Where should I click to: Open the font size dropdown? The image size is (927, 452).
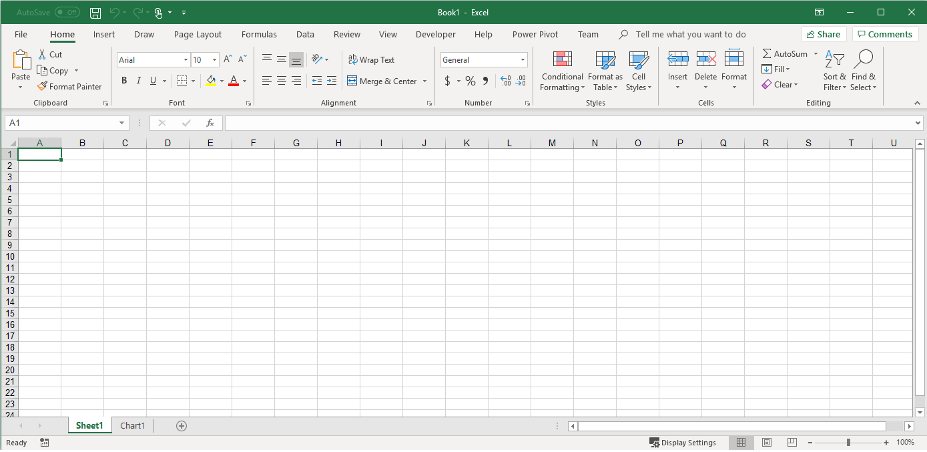pyautogui.click(x=215, y=60)
